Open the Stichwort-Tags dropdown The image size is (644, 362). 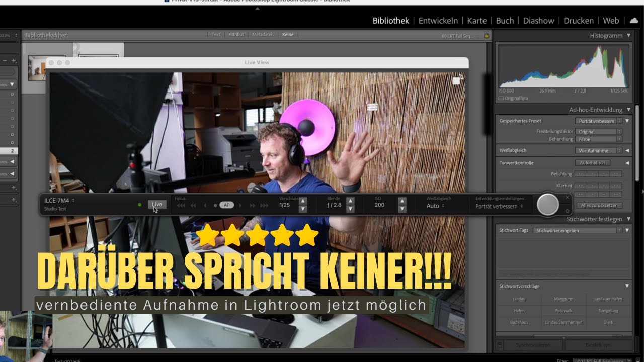coord(578,230)
